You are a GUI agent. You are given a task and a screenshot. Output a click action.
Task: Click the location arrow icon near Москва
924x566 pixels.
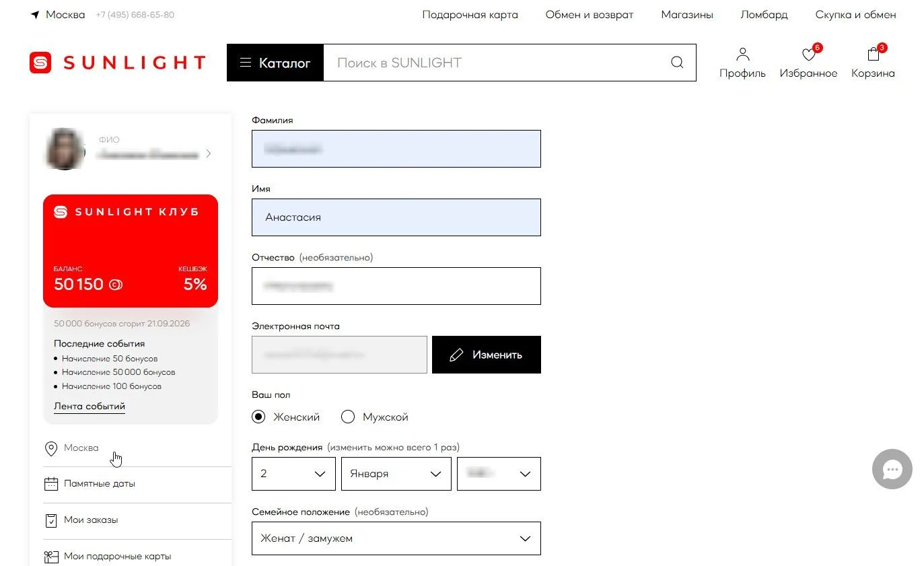click(35, 14)
